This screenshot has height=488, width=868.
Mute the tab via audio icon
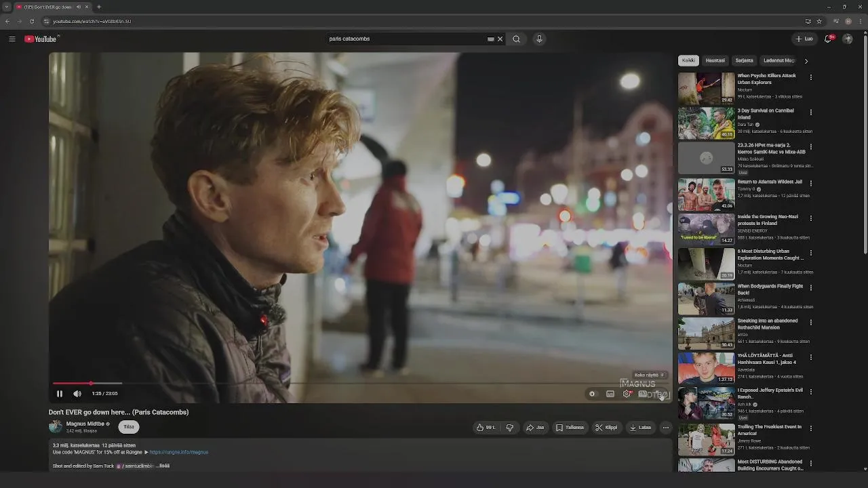(79, 7)
